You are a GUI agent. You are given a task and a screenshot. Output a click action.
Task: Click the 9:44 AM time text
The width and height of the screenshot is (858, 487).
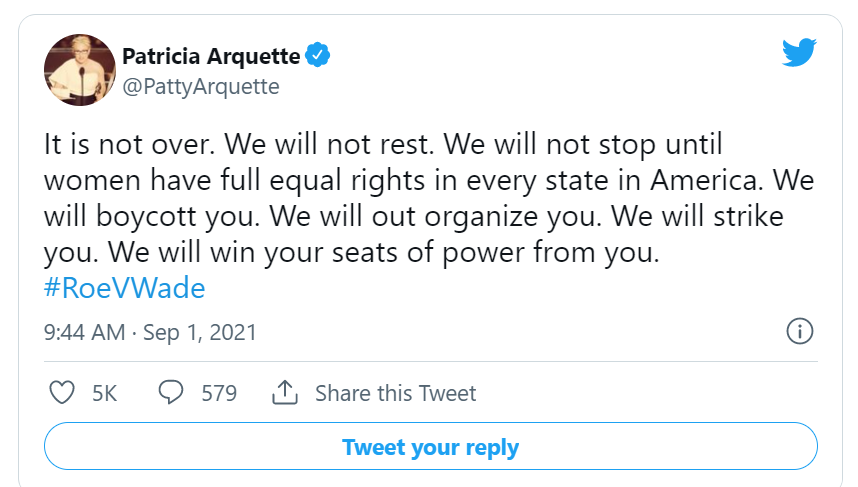(x=84, y=332)
